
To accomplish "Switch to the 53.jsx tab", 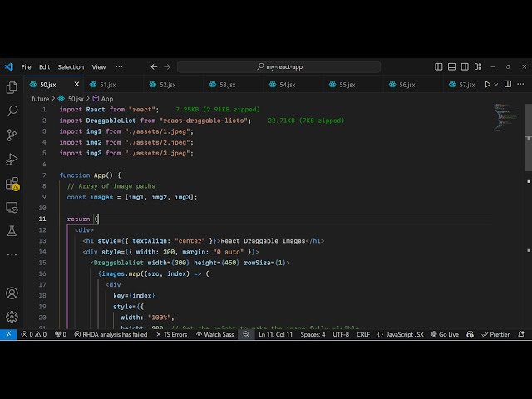I will (x=223, y=84).
